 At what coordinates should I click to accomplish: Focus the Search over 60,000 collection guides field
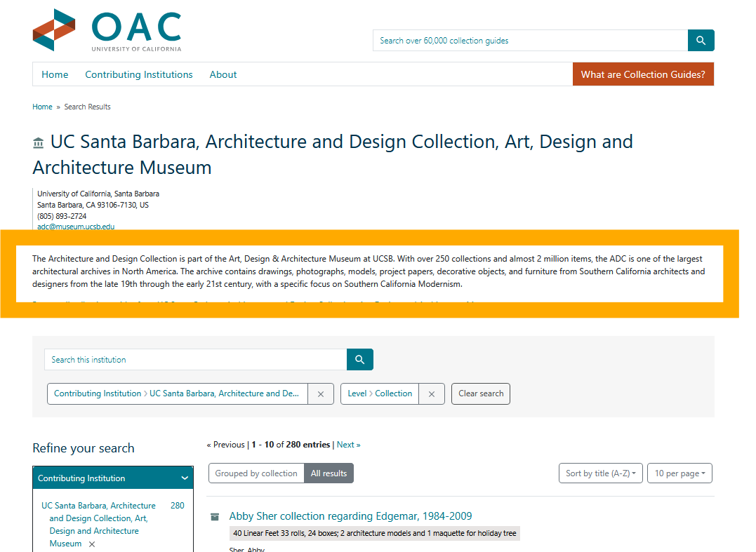pos(531,41)
